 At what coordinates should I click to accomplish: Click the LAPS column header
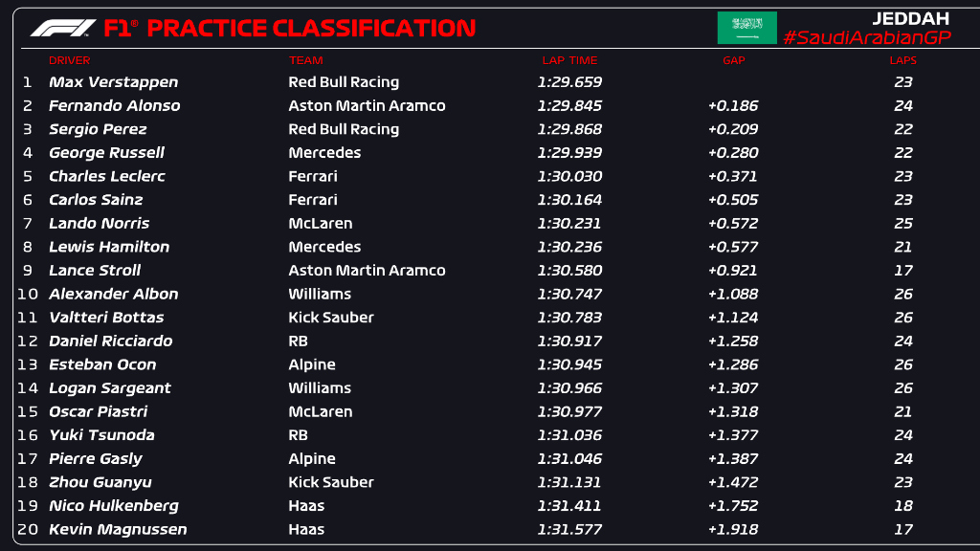902,60
